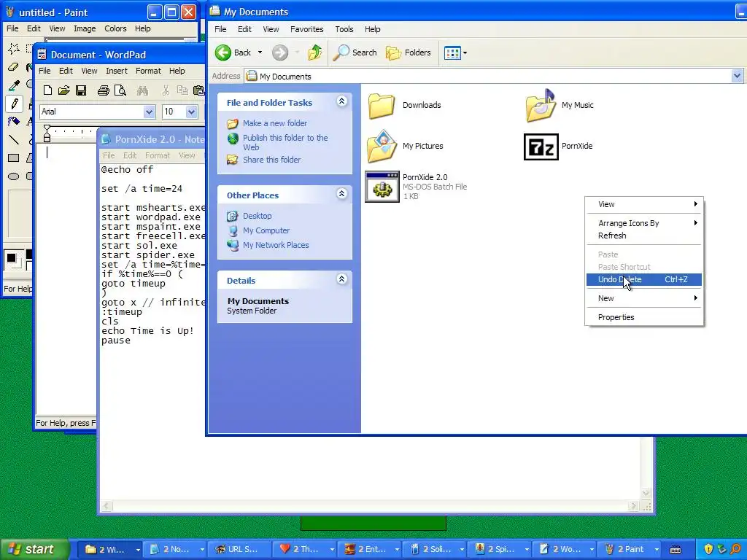The image size is (747, 560).
Task: Expand the View submenu in context menu
Action: (644, 204)
